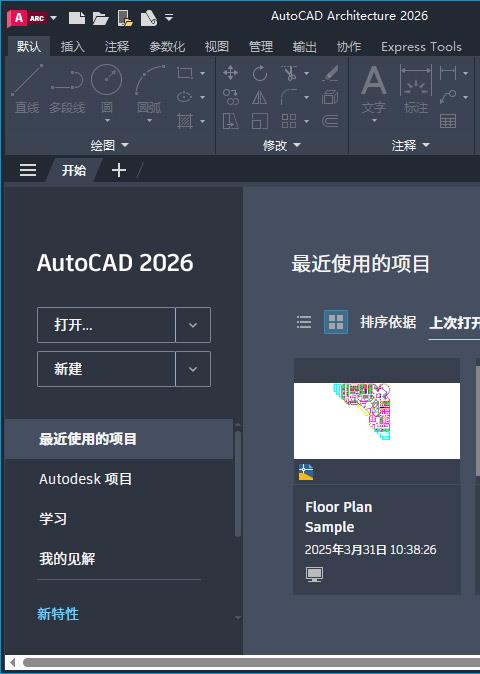Open the Express Tools ribbon tab

click(x=421, y=46)
